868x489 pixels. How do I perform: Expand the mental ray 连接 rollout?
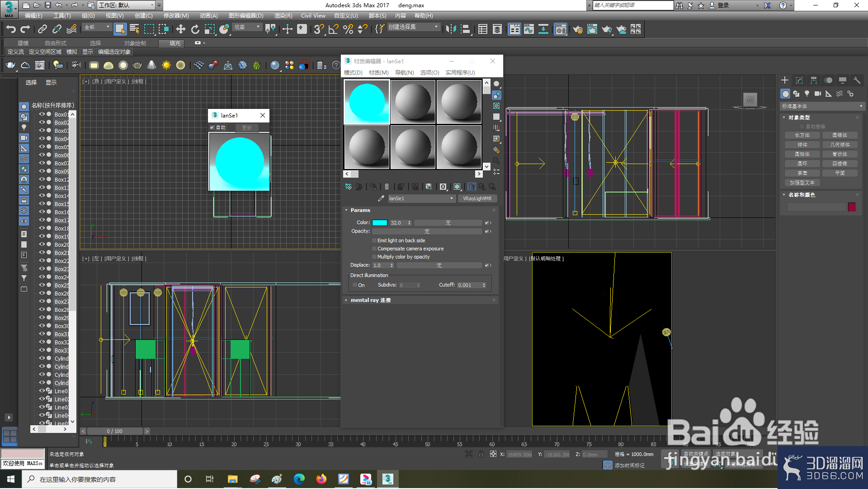coord(370,300)
